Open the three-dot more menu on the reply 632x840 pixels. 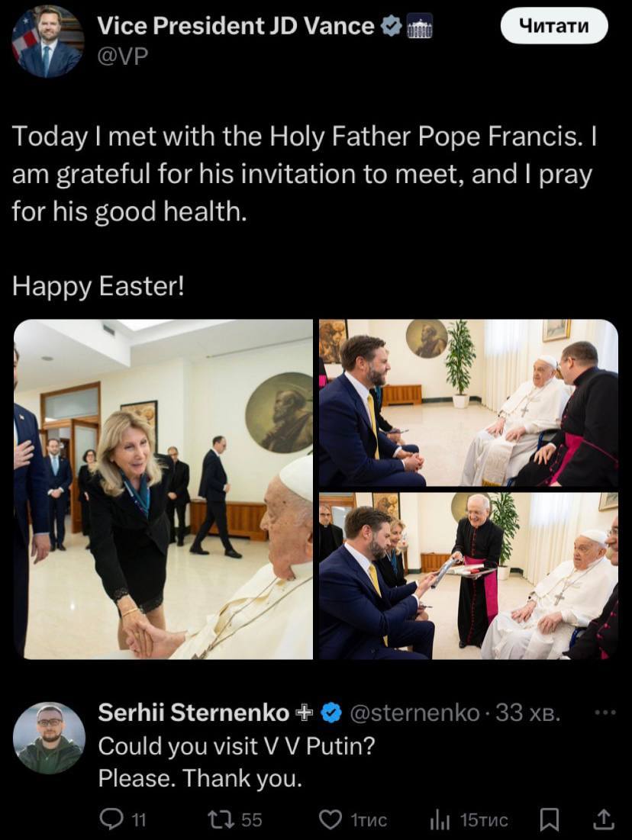coord(605,713)
